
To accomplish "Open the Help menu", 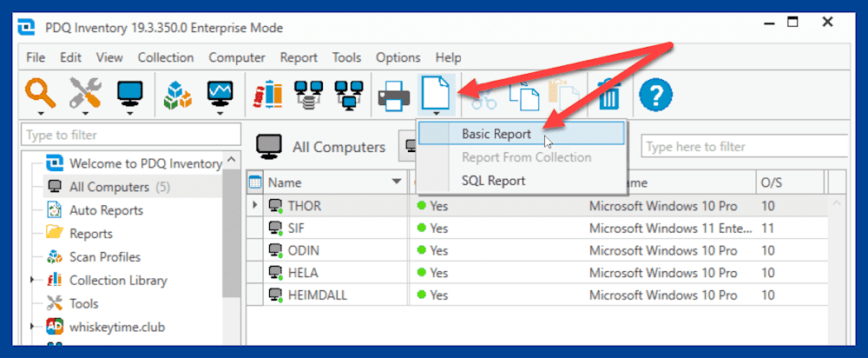I will (x=449, y=57).
